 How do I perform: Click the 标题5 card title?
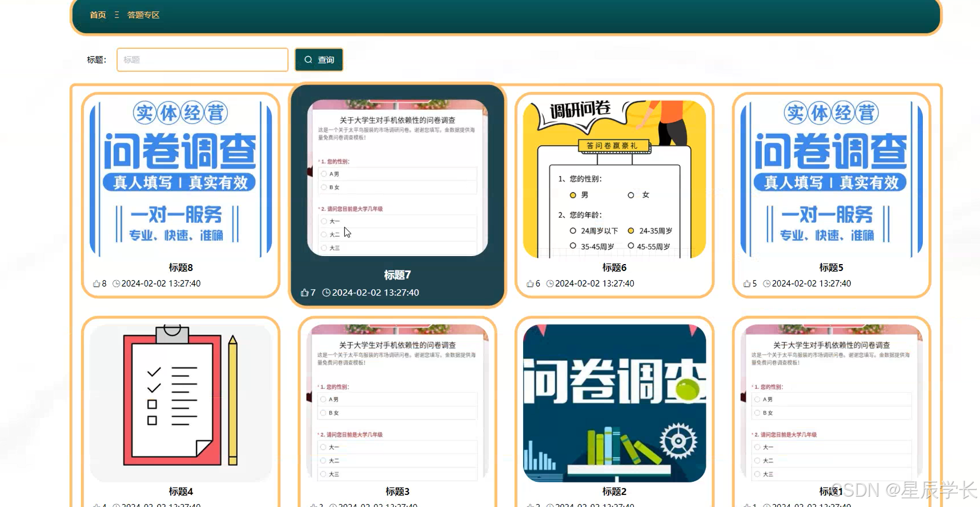click(832, 268)
